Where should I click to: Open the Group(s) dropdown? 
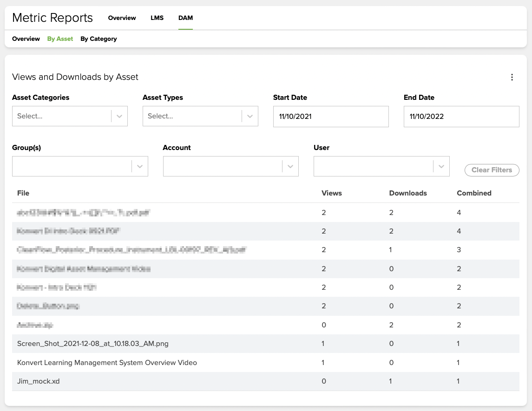(80, 166)
